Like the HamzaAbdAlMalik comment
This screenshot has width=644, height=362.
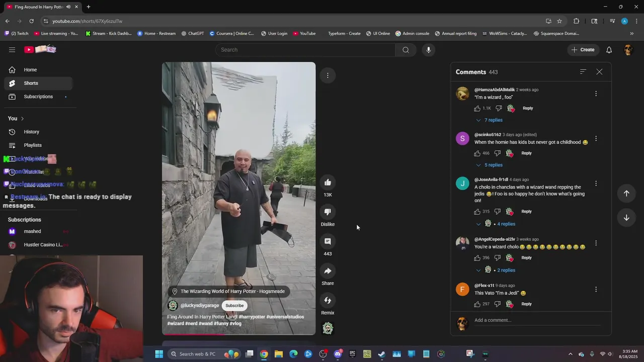(x=477, y=108)
